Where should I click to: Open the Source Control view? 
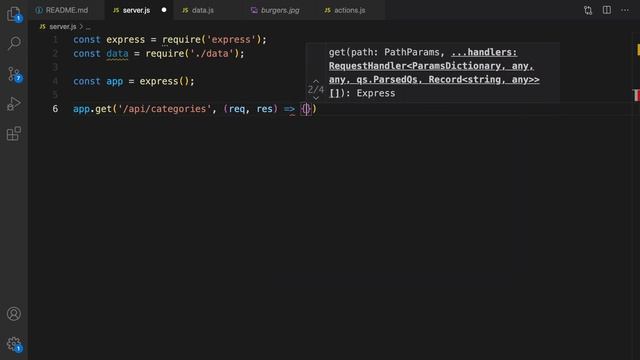14,74
